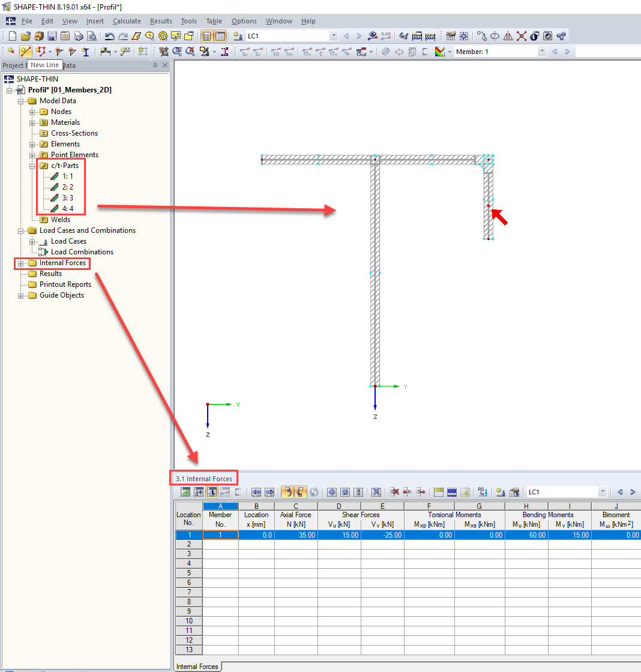Click the show results eye icon
The width and height of the screenshot is (641, 672).
point(373,36)
